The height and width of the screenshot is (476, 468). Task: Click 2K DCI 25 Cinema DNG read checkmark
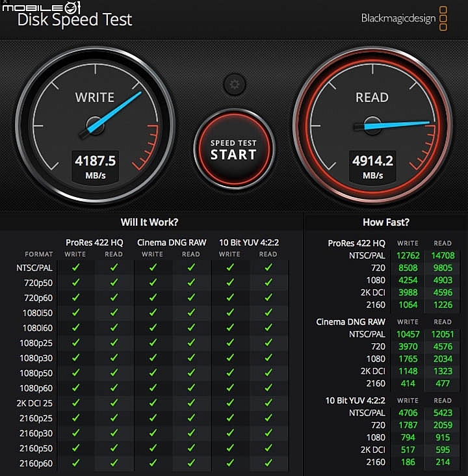point(191,403)
